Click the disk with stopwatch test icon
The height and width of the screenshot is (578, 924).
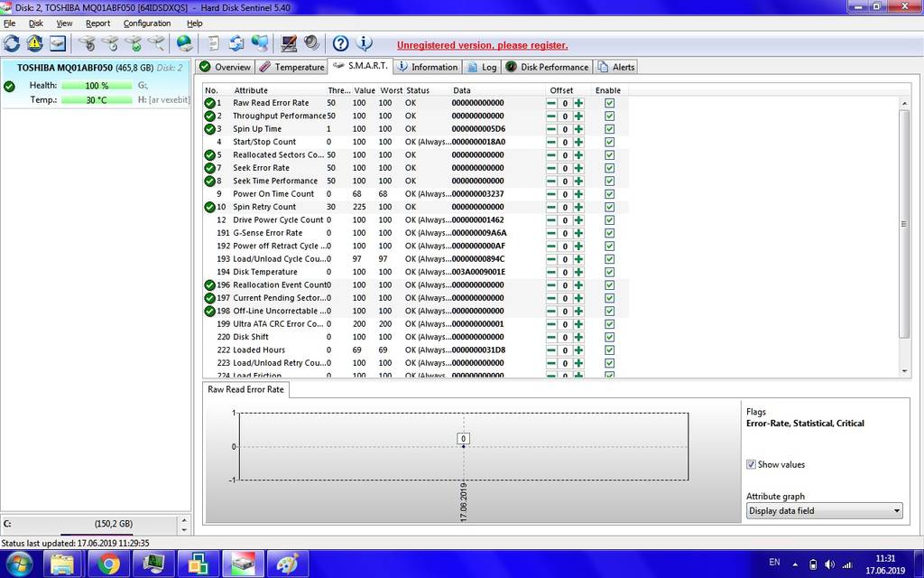(110, 43)
